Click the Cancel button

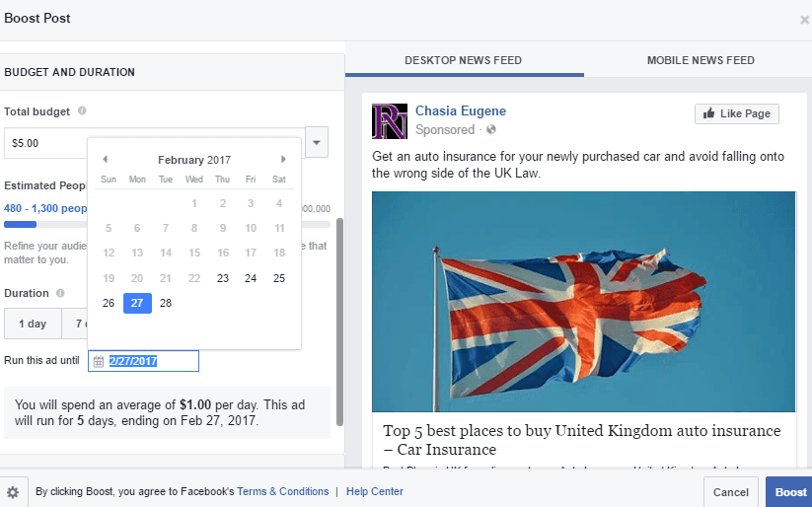point(731,492)
